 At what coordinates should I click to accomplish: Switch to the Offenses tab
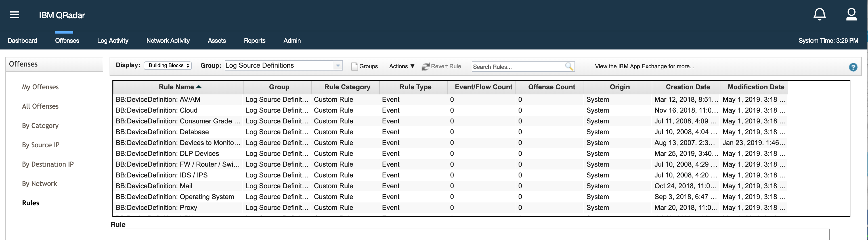[67, 40]
